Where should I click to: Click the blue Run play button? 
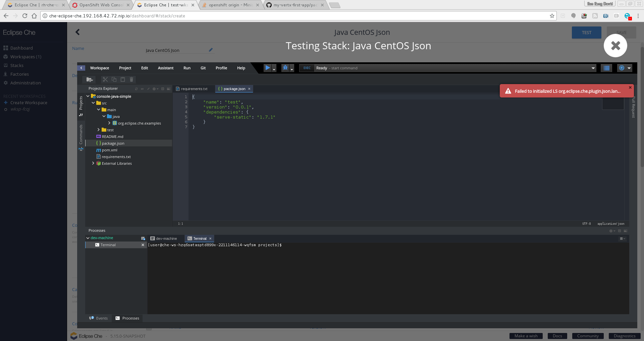tap(268, 68)
